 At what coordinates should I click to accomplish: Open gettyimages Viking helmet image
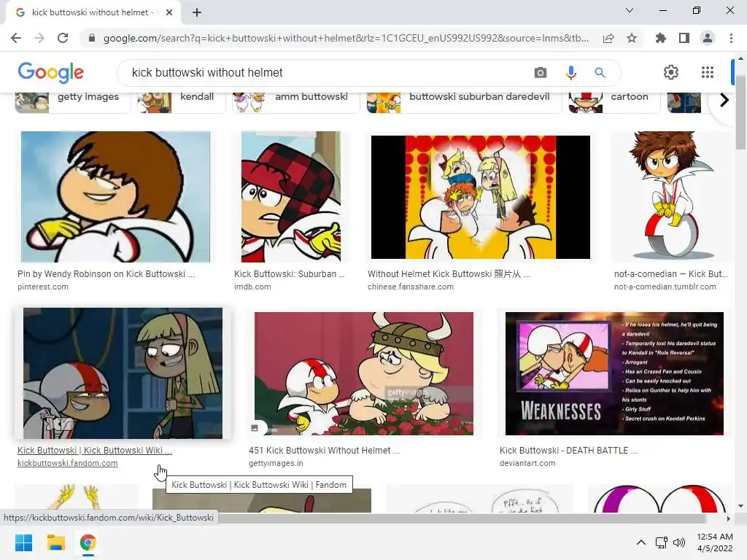(363, 373)
